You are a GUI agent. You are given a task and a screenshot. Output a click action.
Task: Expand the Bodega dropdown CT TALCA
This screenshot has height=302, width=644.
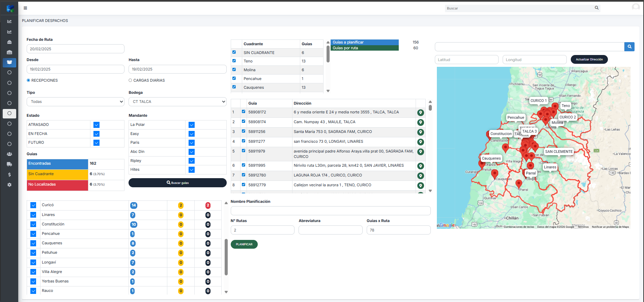pyautogui.click(x=177, y=102)
